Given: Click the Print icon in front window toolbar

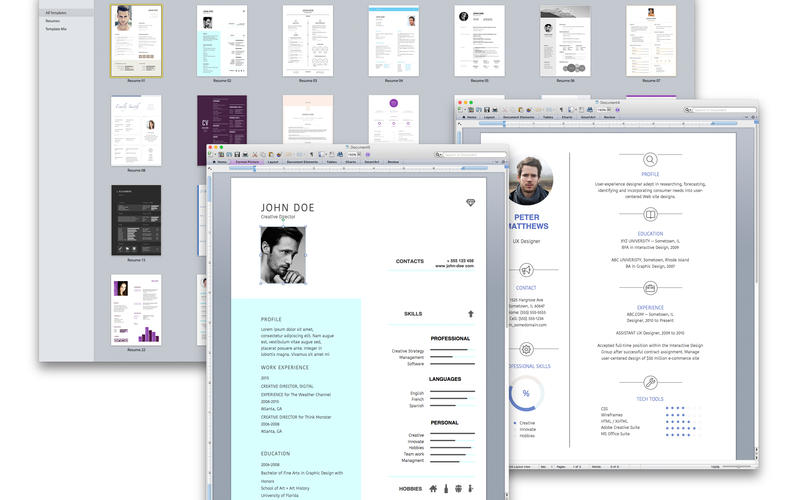Looking at the screenshot, I should coord(245,155).
